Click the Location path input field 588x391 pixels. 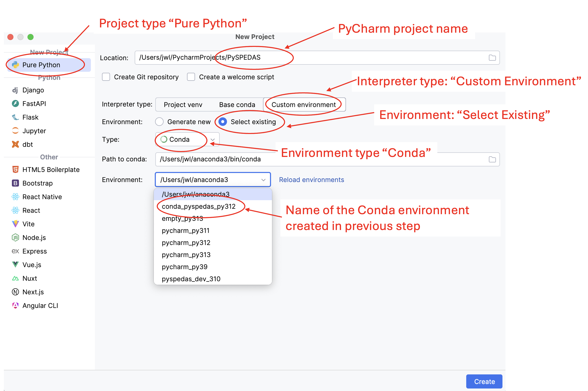click(317, 58)
